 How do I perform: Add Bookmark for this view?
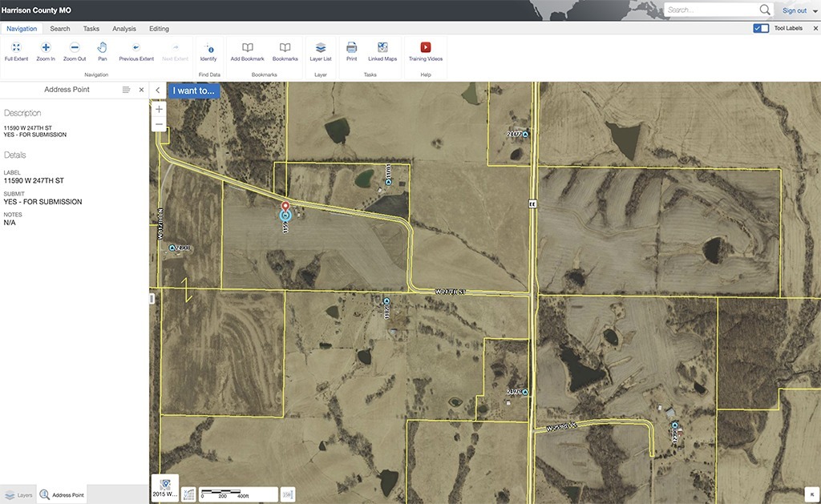point(247,51)
